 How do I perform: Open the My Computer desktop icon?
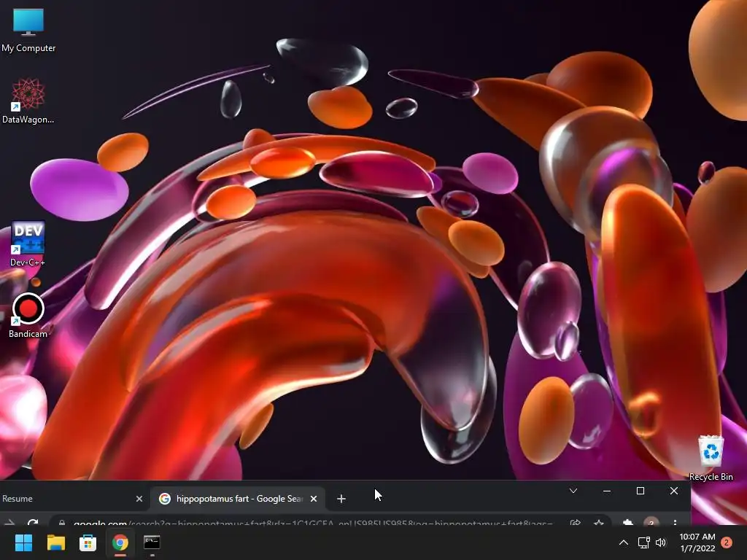[x=28, y=31]
